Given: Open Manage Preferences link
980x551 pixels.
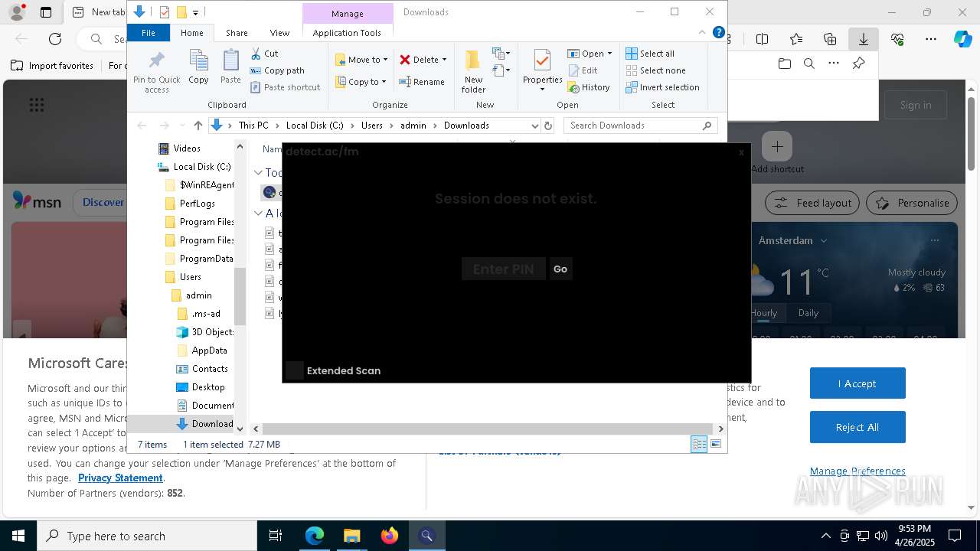Looking at the screenshot, I should pos(857,471).
